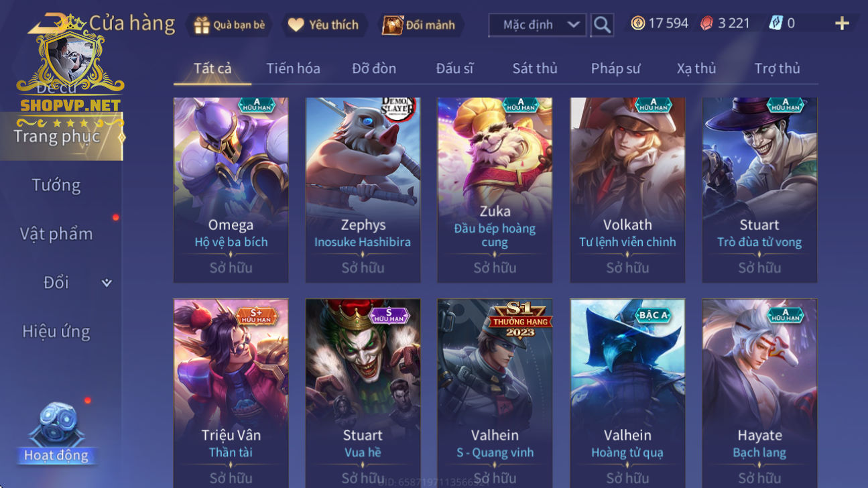This screenshot has width=868, height=488.
Task: Switch to the Tiến hóa tab
Action: 293,68
